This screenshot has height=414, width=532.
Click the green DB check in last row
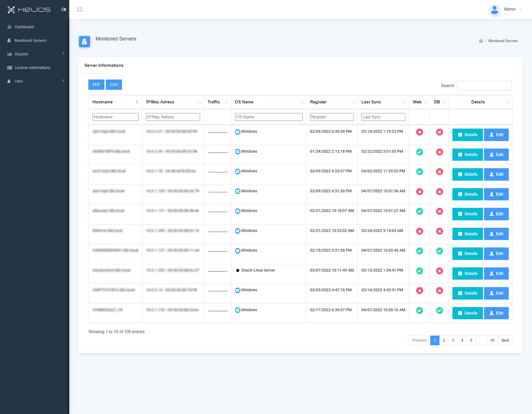click(439, 311)
